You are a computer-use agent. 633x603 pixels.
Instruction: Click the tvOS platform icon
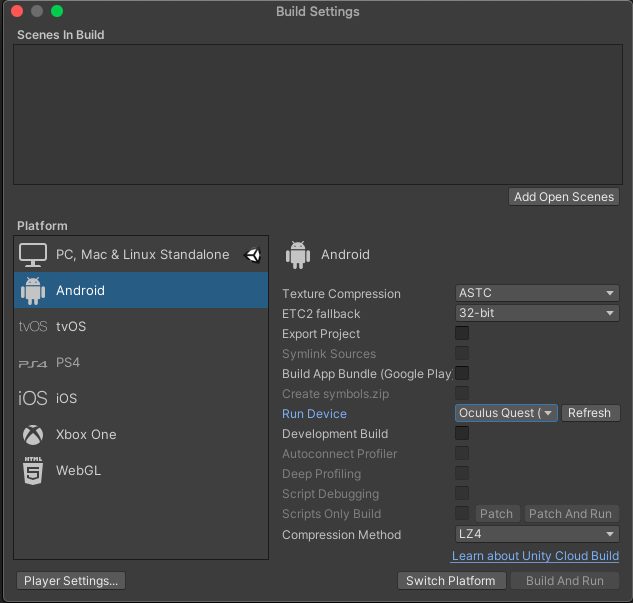(x=33, y=327)
